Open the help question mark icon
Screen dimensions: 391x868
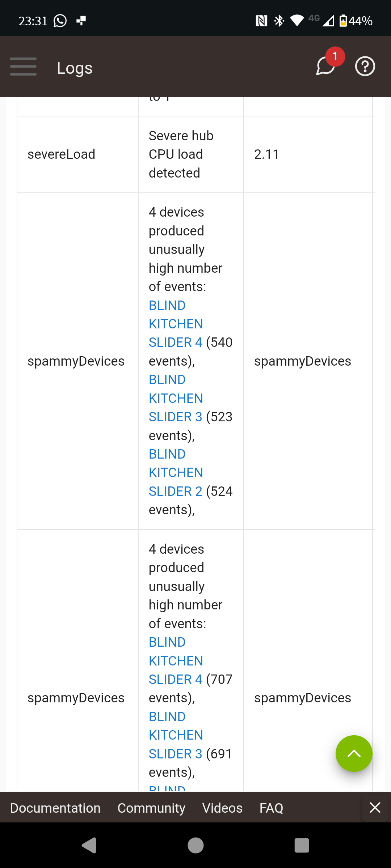point(365,67)
